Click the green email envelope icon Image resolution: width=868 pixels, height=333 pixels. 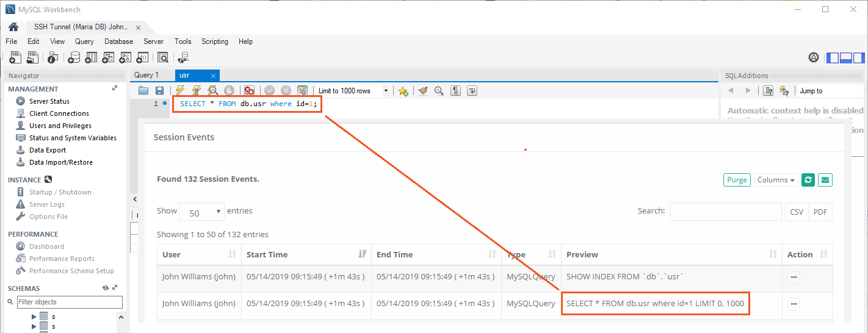coord(825,180)
